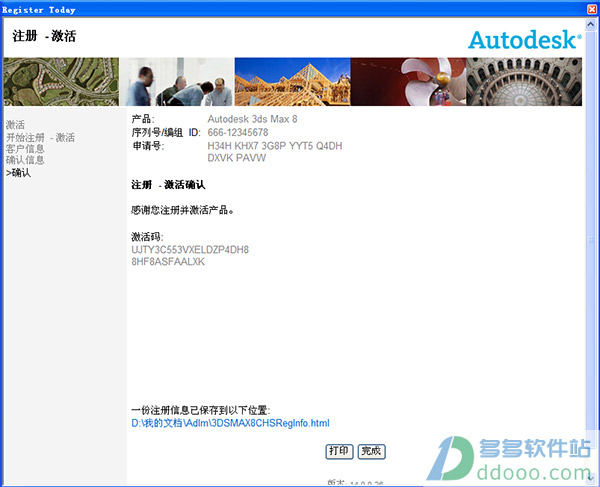This screenshot has width=600, height=487.
Task: Click the 感谢您注册并激活产品 message
Action: [182, 210]
